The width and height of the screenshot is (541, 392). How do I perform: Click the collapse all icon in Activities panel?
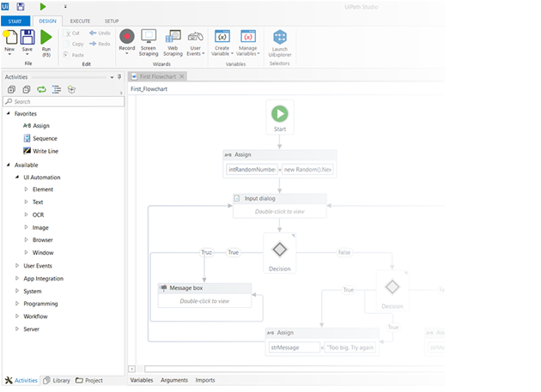(27, 90)
